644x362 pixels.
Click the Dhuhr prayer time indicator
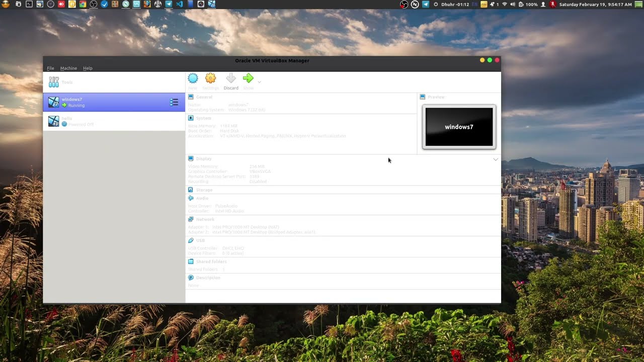point(455,4)
